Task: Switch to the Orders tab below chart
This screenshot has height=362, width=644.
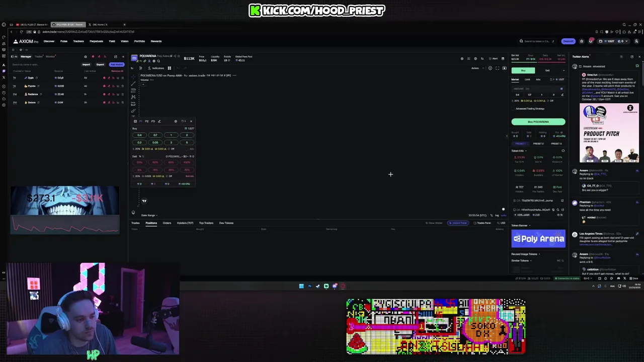Action: point(167,223)
